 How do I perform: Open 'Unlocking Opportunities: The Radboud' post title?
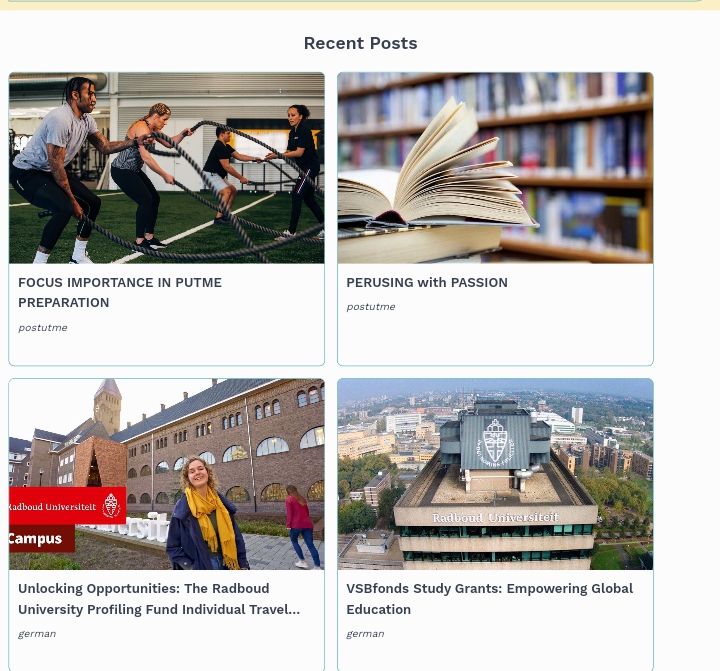point(159,599)
